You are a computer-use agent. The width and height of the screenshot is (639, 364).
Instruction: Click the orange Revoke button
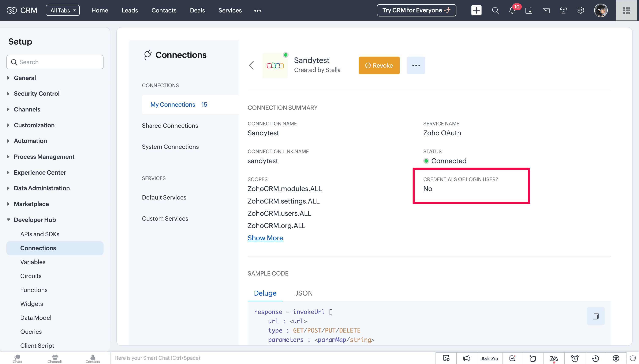click(379, 65)
